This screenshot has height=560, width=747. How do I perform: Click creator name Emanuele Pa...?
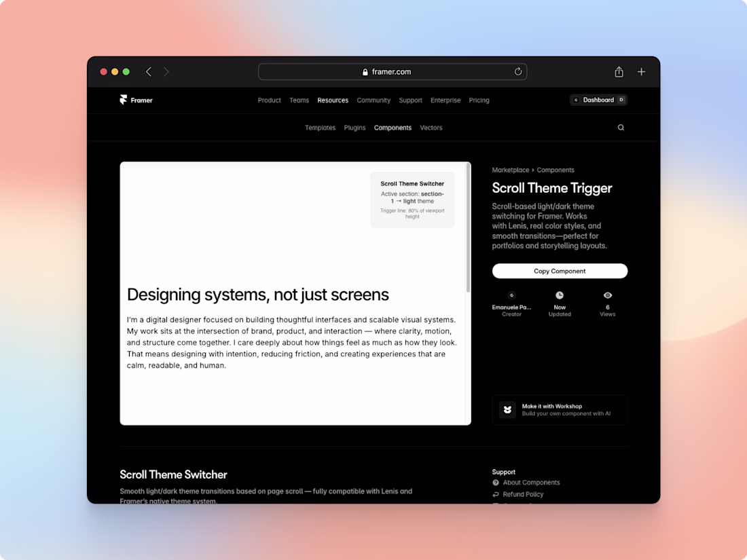point(511,307)
